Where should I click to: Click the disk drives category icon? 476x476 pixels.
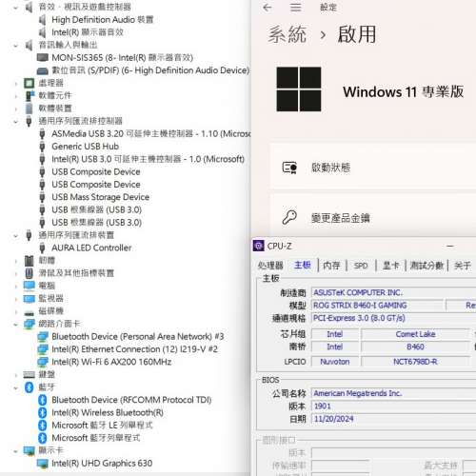[29, 312]
